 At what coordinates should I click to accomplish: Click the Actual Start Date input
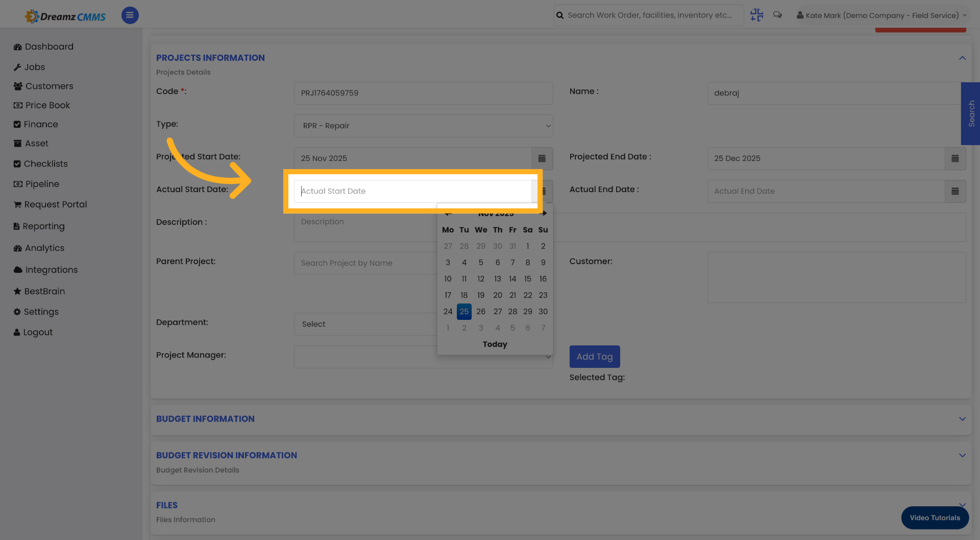[x=412, y=191]
